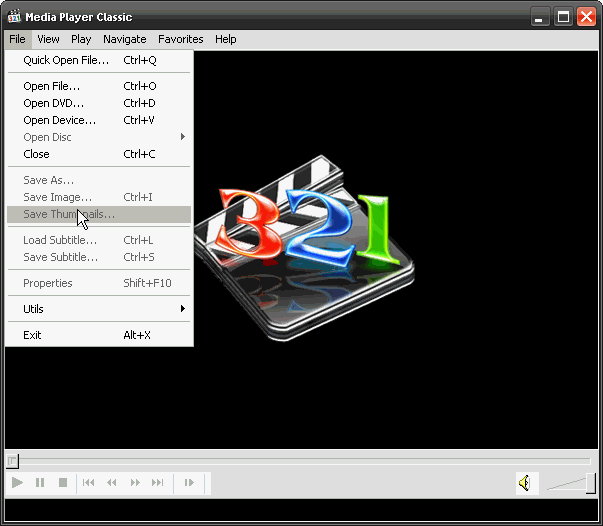Click the Fast forward icon

pyautogui.click(x=135, y=482)
